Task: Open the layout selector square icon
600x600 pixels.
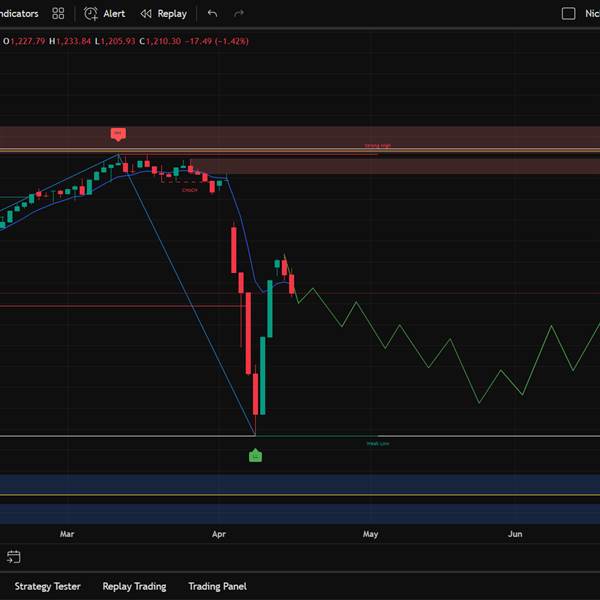Action: coord(568,14)
